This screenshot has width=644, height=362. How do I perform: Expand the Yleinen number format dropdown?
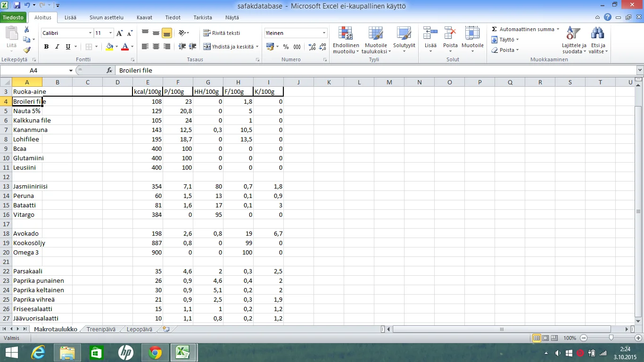tap(324, 33)
